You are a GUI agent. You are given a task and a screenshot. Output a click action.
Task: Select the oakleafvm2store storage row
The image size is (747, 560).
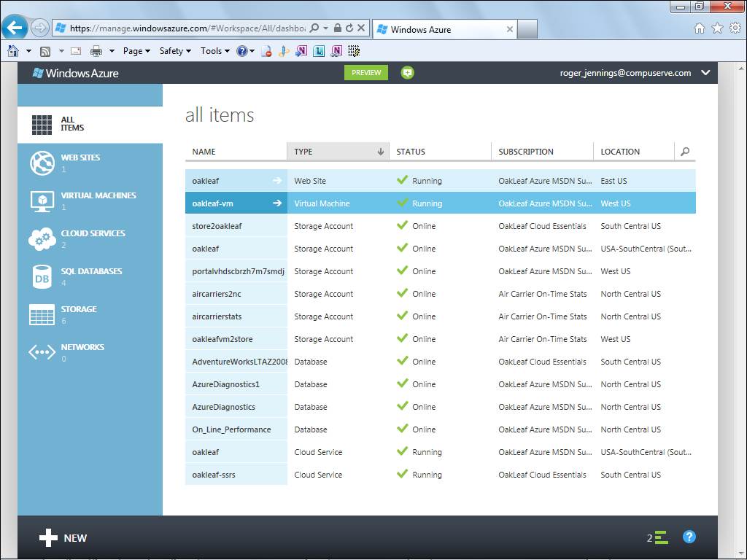point(440,339)
